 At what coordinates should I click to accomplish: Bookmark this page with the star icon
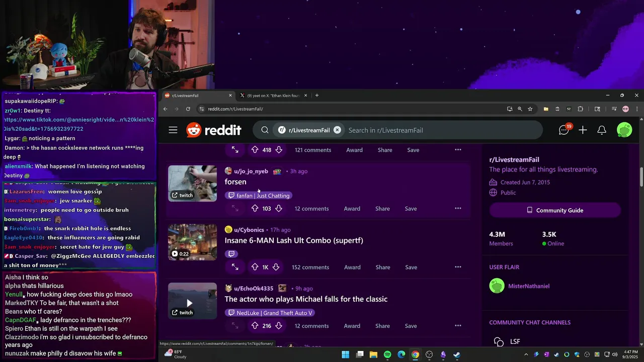[x=530, y=109]
